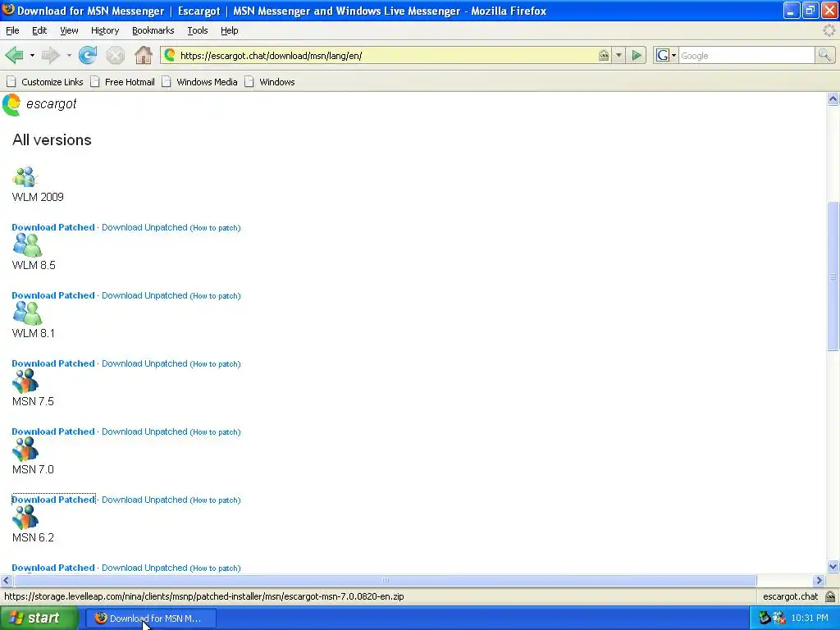Image resolution: width=840 pixels, height=630 pixels.
Task: Click the vertical scrollbar thumb
Action: [833, 276]
